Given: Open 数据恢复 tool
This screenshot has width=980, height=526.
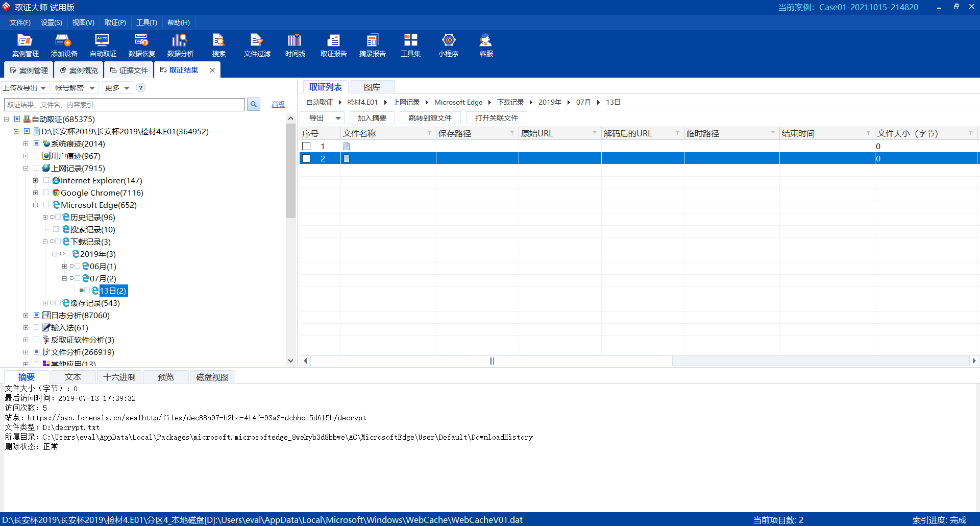Looking at the screenshot, I should (x=141, y=45).
